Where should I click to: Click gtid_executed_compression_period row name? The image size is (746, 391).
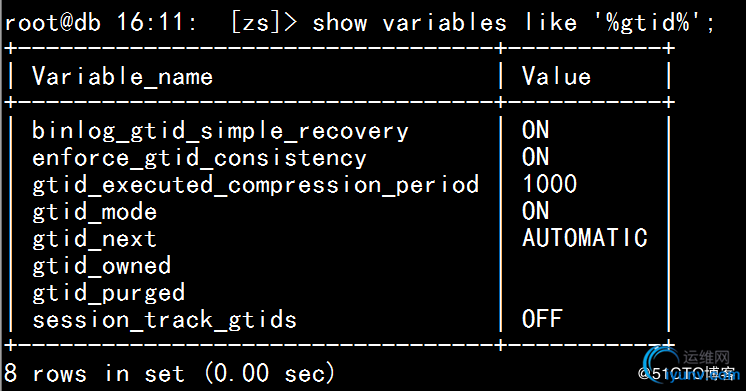(255, 185)
